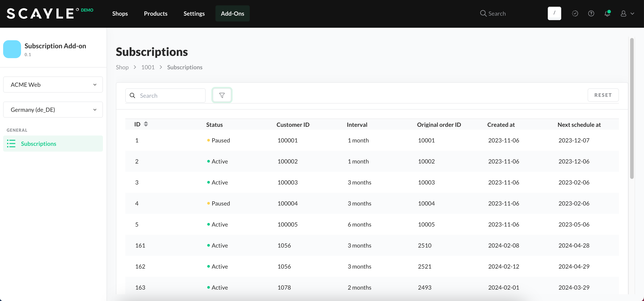Expand the user menu chevron

(x=632, y=13)
